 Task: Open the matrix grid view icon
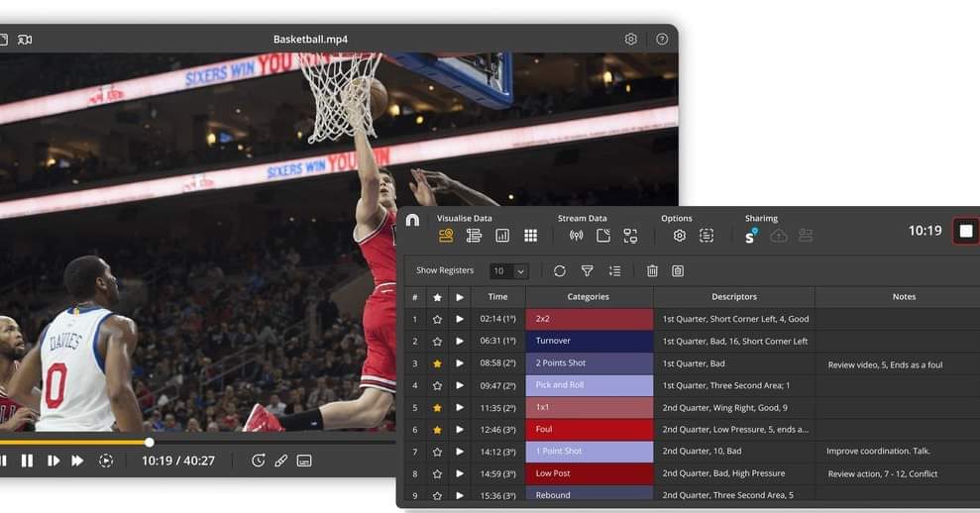(x=530, y=236)
